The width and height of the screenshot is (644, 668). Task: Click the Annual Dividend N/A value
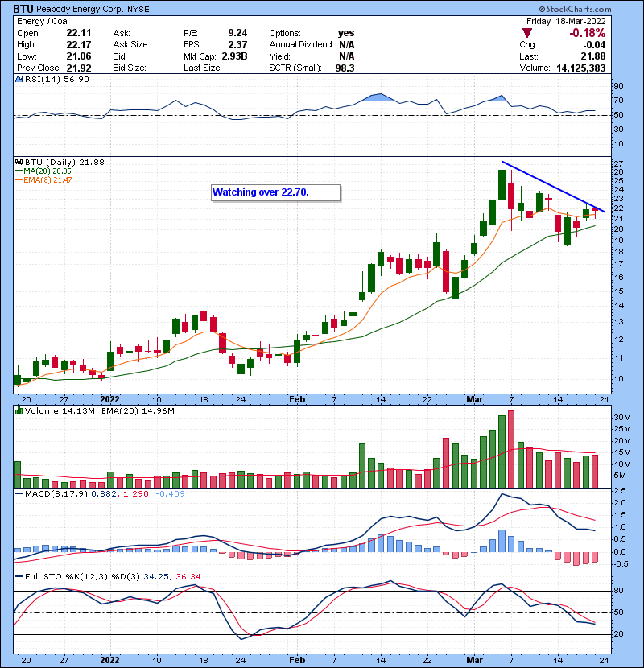click(346, 44)
